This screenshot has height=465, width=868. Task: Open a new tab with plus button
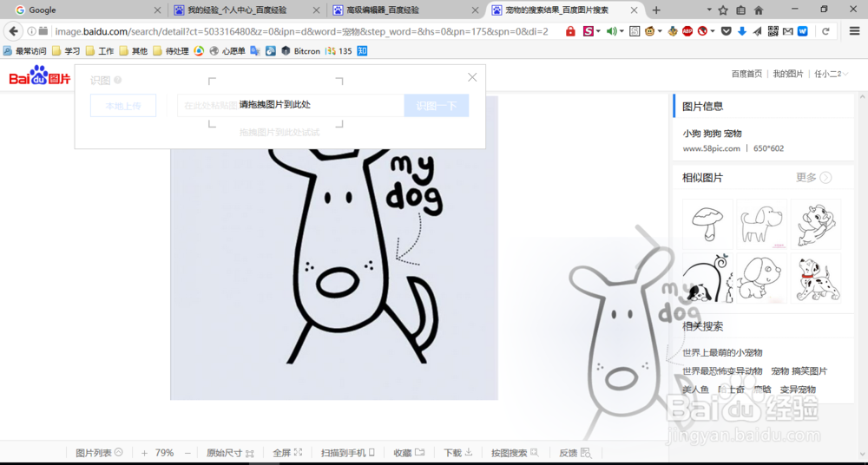coord(656,10)
